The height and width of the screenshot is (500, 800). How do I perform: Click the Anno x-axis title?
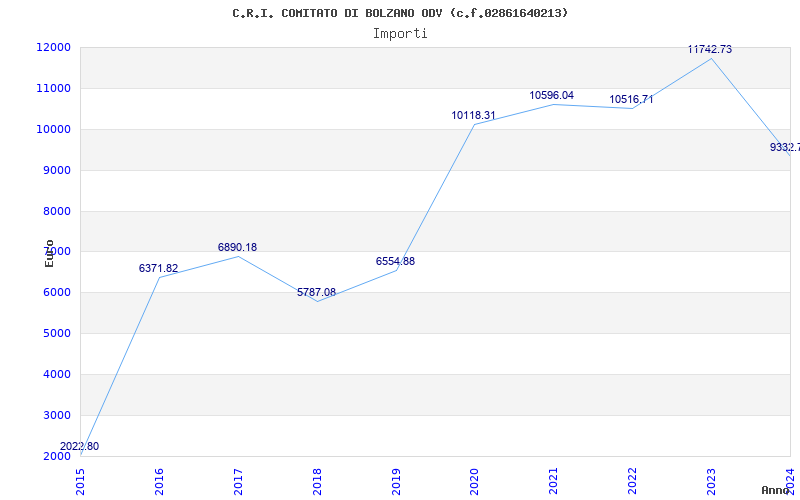click(775, 490)
